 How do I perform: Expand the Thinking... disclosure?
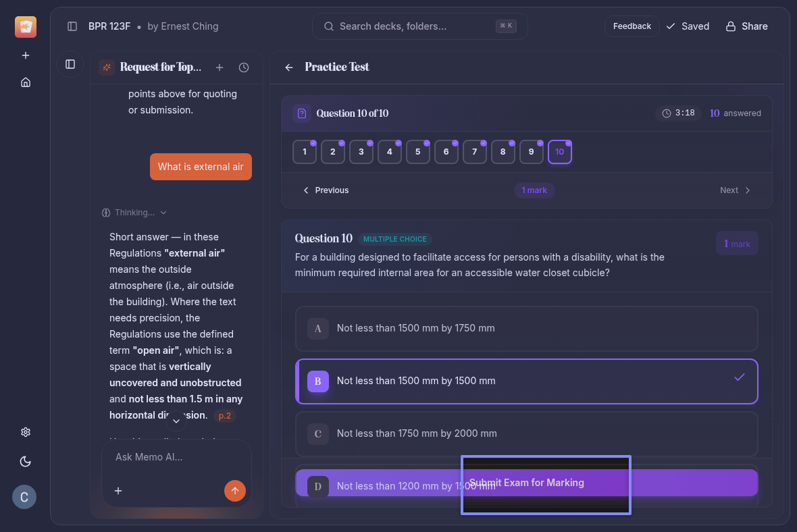[x=134, y=213]
